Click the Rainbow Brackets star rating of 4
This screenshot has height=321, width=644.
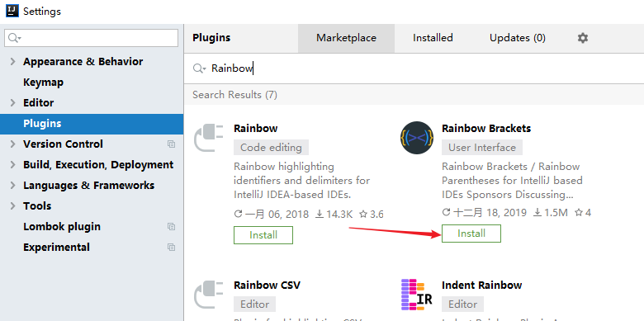tap(583, 213)
